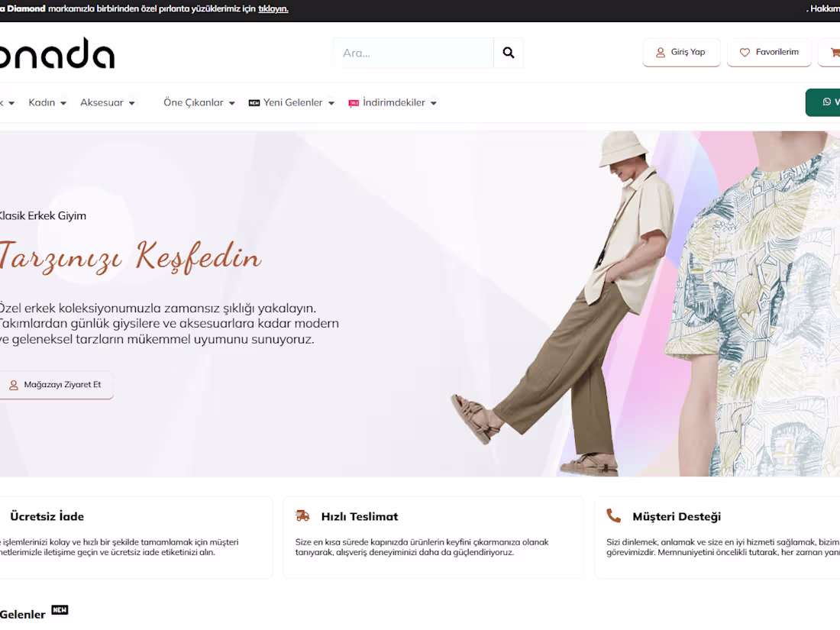Click the Müşteri Desteği heading
Viewport: 840px width, 630px height.
pos(677,516)
